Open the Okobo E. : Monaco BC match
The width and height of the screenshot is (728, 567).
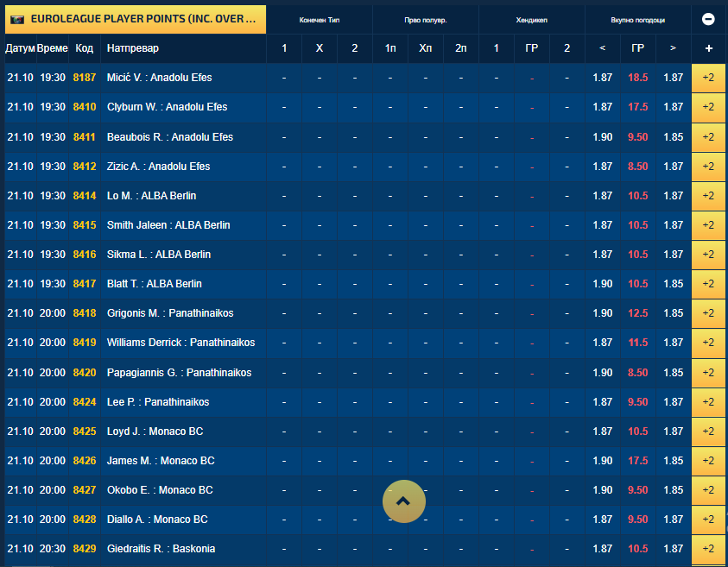tap(160, 490)
